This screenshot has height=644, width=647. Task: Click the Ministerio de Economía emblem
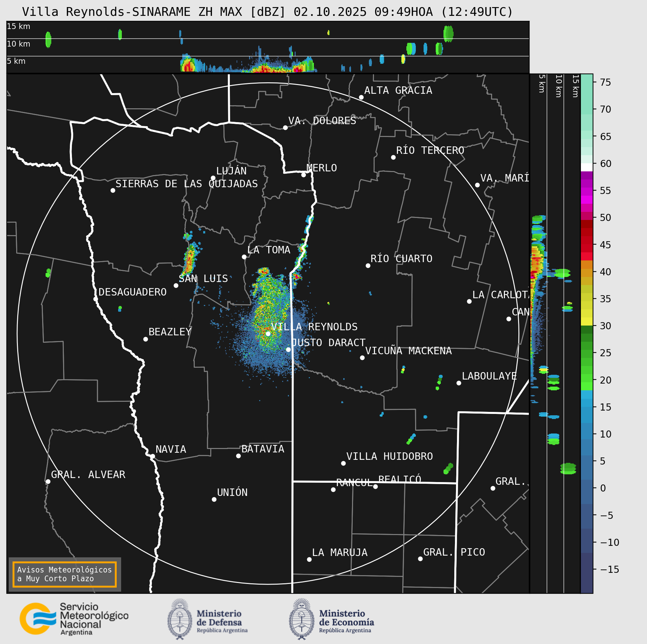[x=302, y=619]
